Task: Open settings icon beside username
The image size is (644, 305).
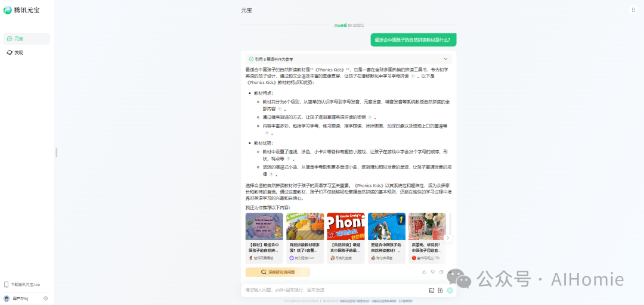Action: 45,298
